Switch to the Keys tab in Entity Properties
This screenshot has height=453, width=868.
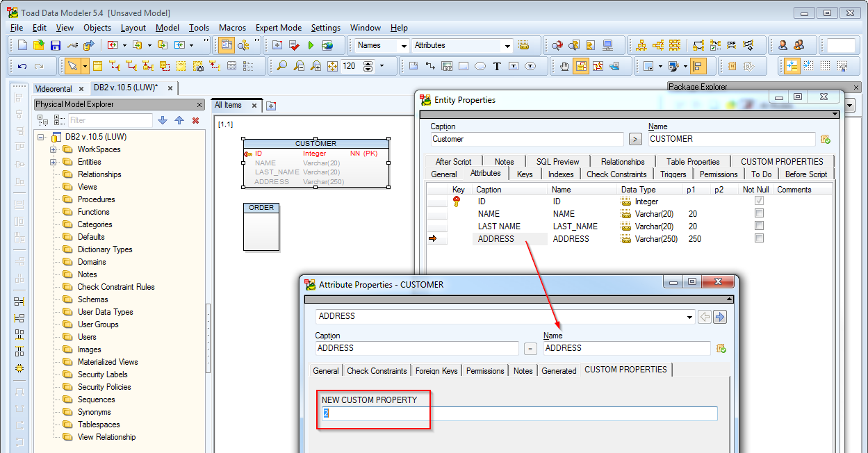click(x=525, y=174)
